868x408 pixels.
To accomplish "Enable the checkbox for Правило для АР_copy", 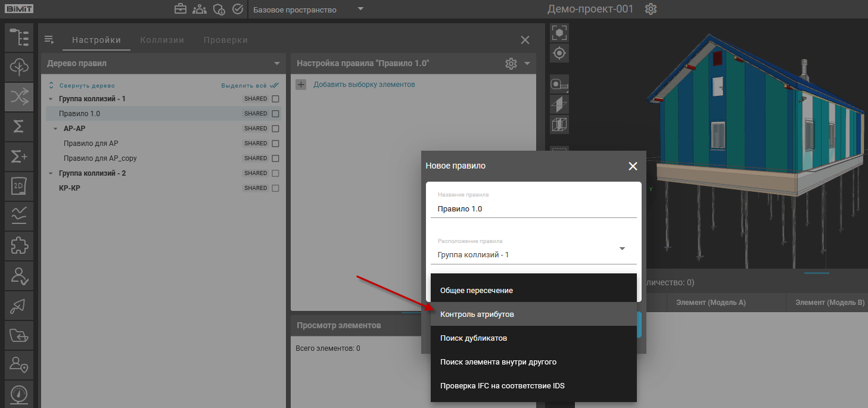I will pos(275,158).
